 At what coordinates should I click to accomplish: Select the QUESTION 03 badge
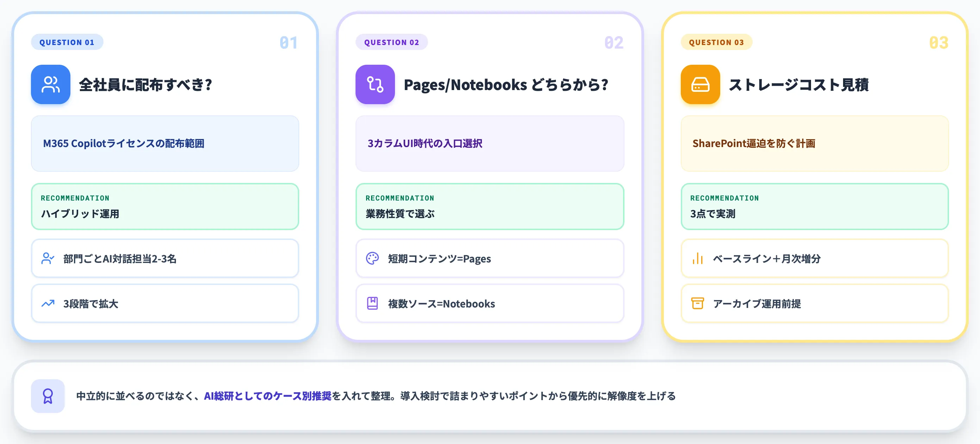pyautogui.click(x=716, y=42)
